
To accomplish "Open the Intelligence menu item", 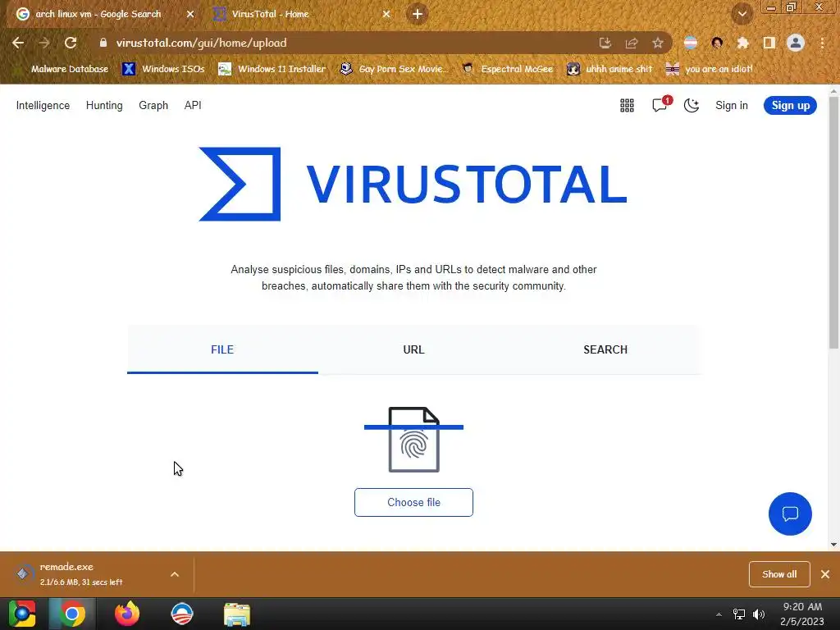I will (43, 106).
